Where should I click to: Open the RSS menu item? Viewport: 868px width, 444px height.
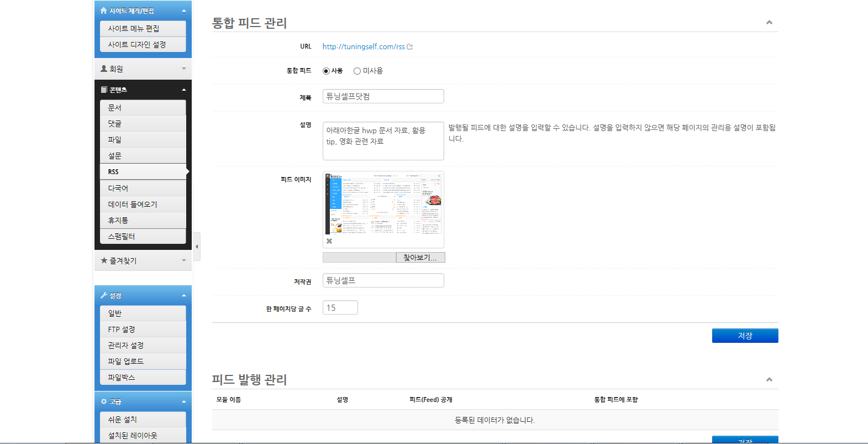point(143,171)
